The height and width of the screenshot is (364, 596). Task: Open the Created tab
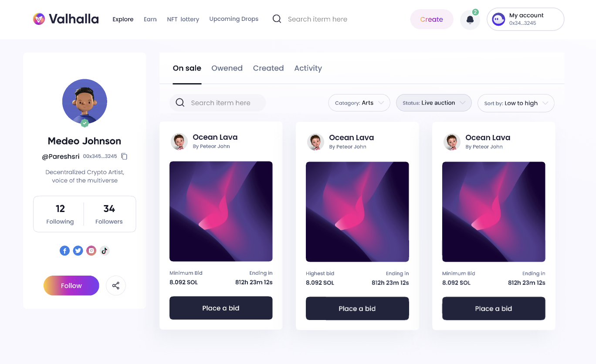(x=268, y=68)
